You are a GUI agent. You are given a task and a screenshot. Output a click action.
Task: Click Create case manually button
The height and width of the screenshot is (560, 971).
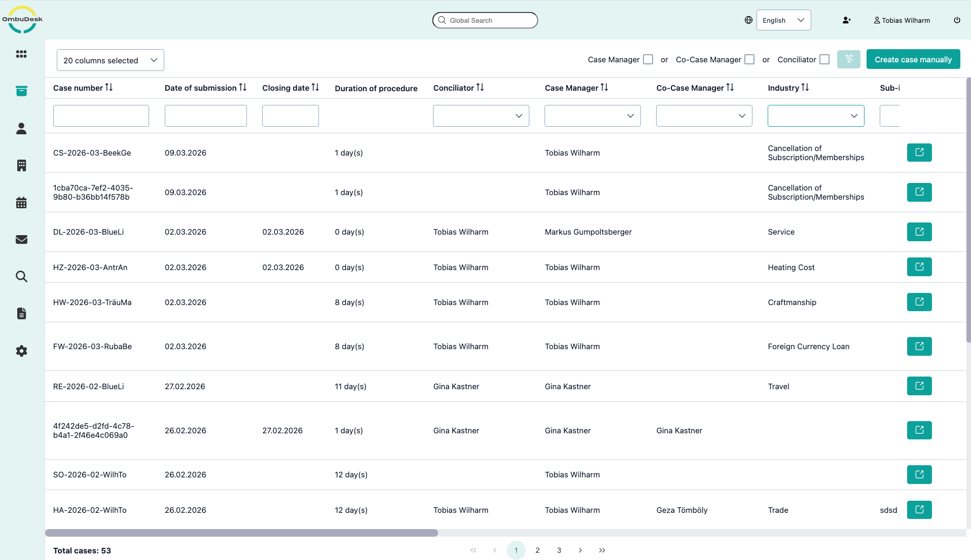pyautogui.click(x=913, y=59)
